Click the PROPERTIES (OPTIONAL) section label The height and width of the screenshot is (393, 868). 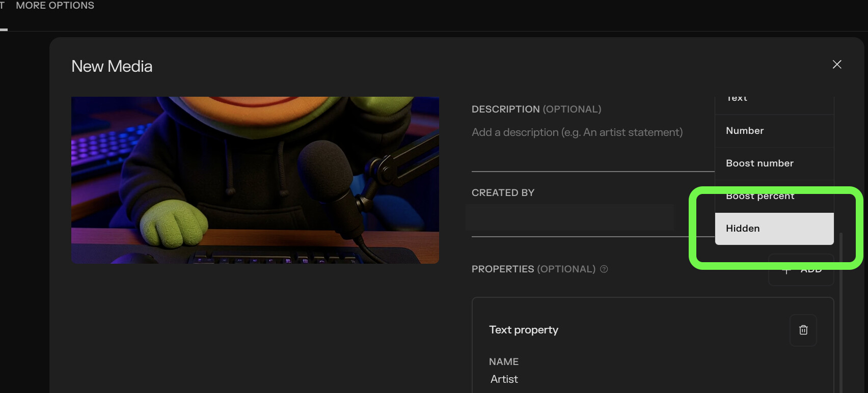(x=533, y=269)
